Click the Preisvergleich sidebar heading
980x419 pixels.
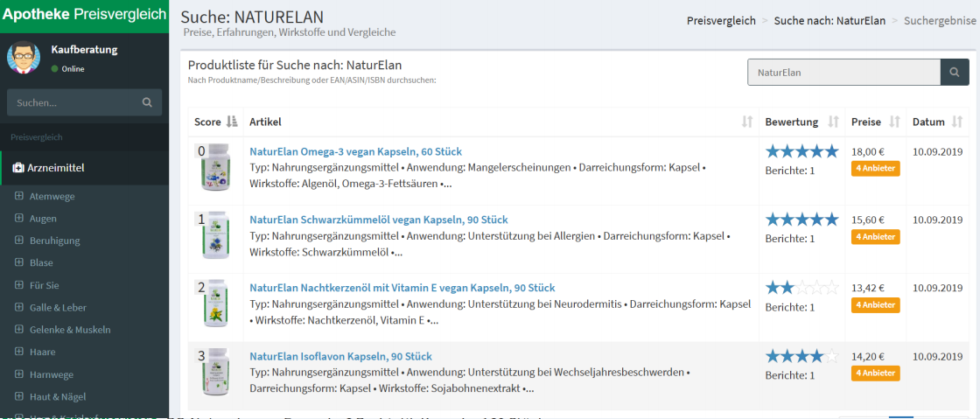tap(36, 137)
